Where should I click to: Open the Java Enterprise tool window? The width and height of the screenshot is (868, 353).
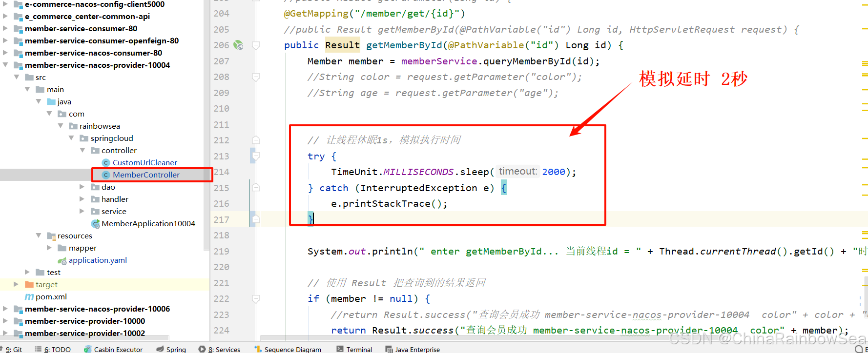[x=413, y=349]
